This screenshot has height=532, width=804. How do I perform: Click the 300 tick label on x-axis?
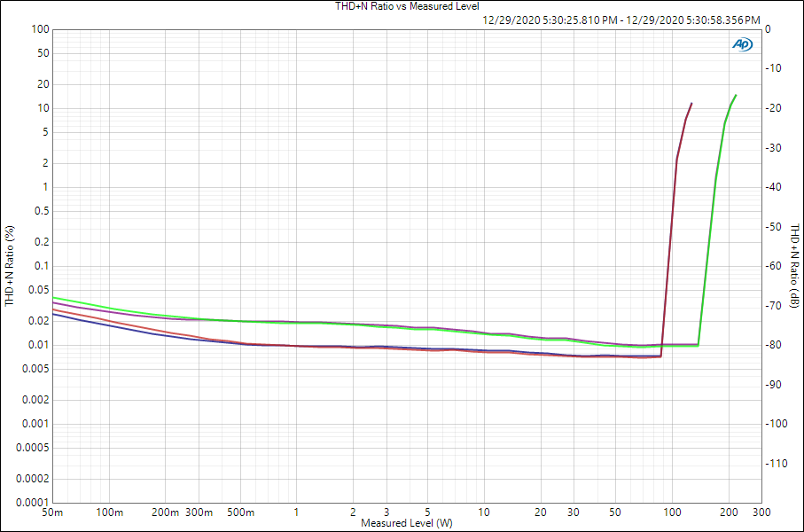(x=761, y=512)
